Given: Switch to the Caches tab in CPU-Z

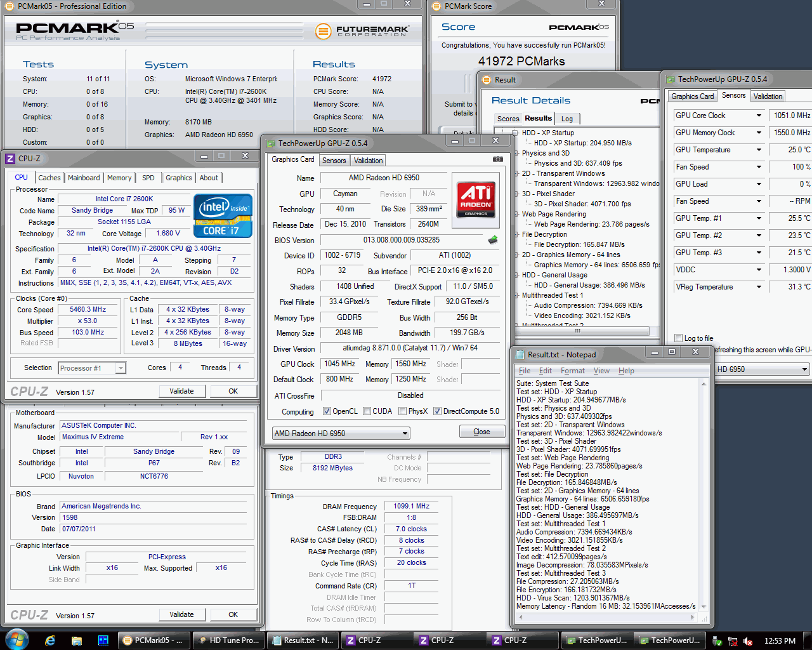Looking at the screenshot, I should (x=49, y=178).
